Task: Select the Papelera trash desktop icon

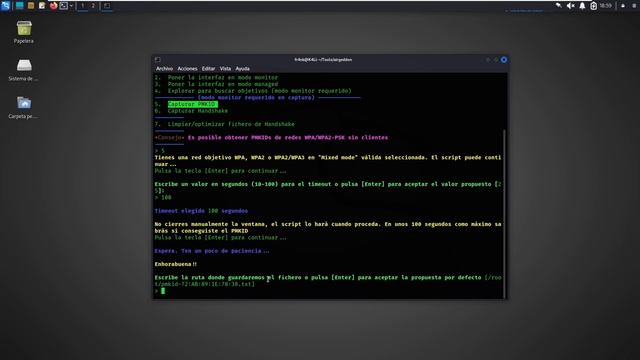Action: point(24,32)
